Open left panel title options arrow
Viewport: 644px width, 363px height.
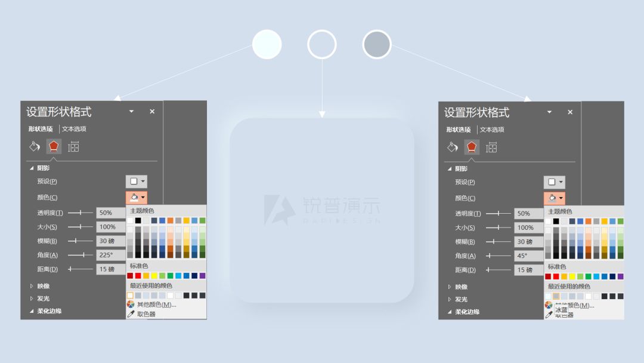click(131, 112)
